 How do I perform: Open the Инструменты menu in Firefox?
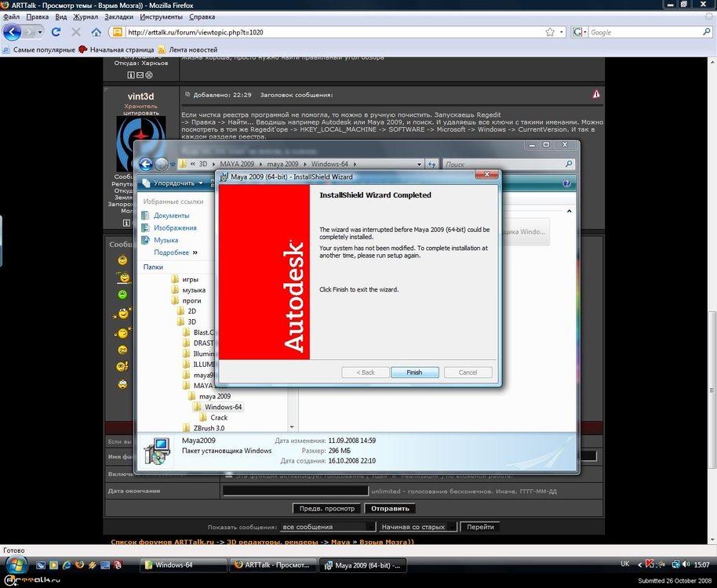point(161,16)
